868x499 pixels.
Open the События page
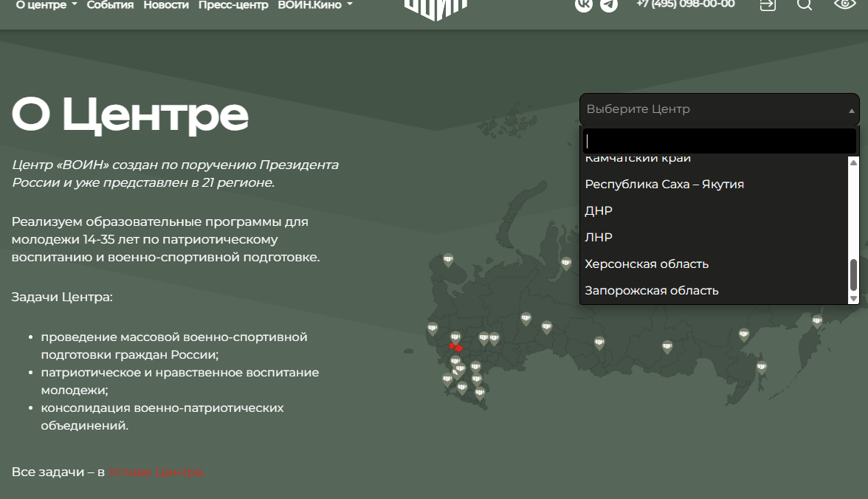coord(110,5)
